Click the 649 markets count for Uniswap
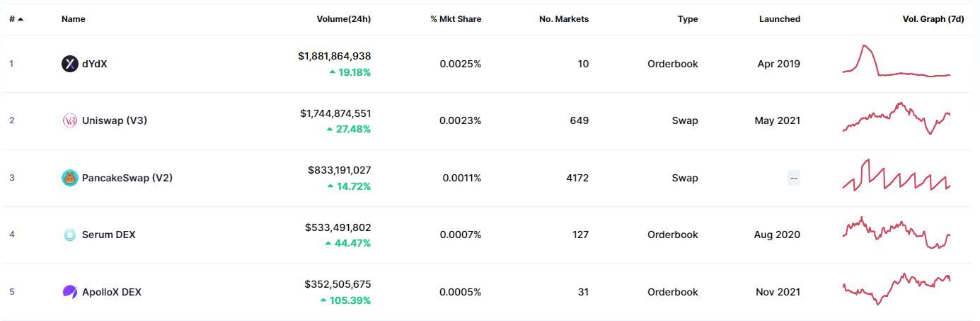Viewport: 980px width, 321px height. [x=580, y=120]
